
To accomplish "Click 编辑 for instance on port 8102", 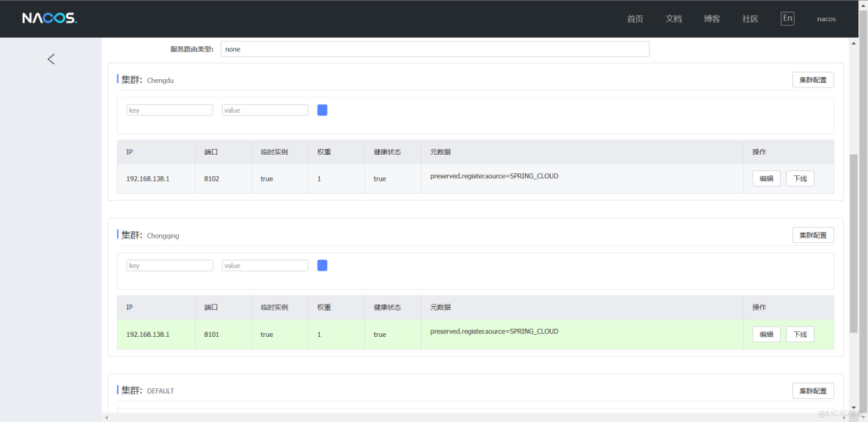I will coord(767,178).
